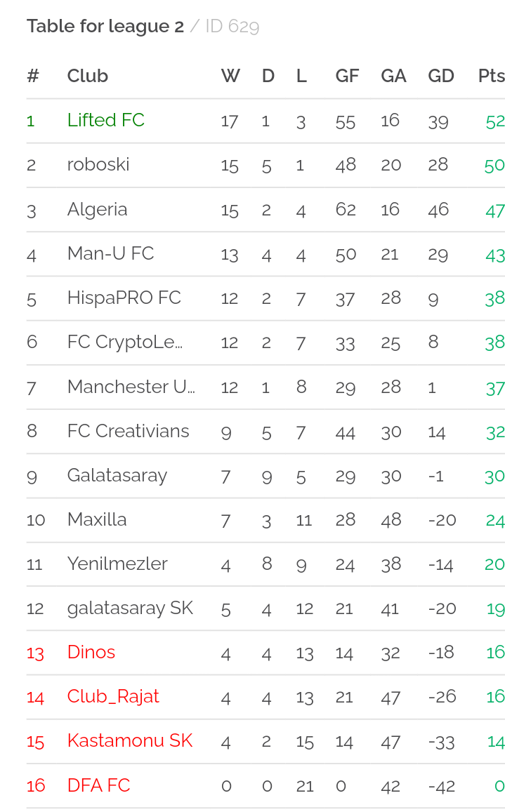
Task: Open the Club_Rajat club link
Action: [113, 696]
